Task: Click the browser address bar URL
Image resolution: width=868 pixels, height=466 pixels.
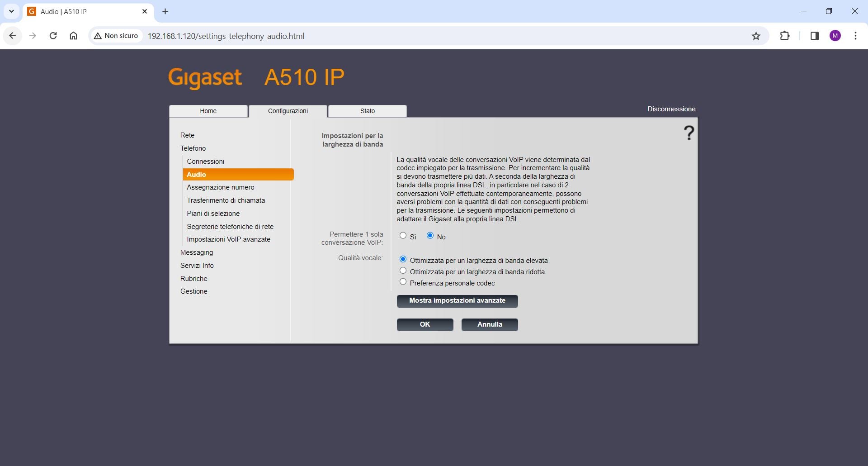Action: click(226, 36)
